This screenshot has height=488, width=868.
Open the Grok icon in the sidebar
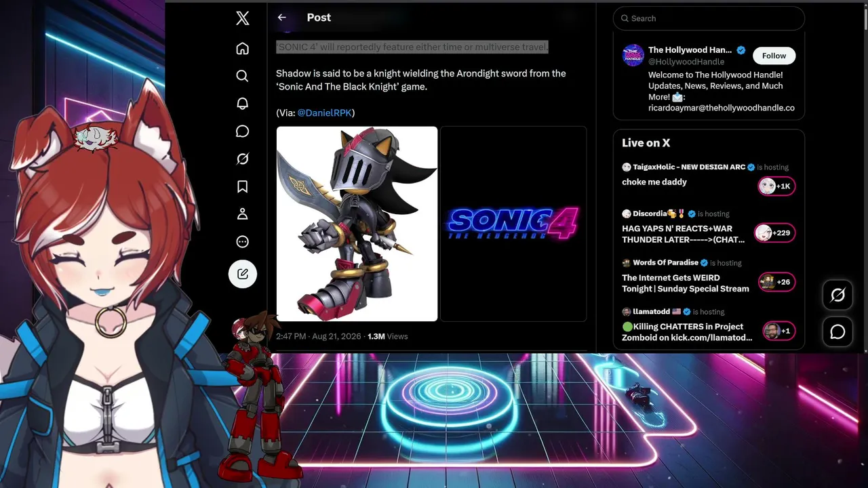(x=242, y=159)
